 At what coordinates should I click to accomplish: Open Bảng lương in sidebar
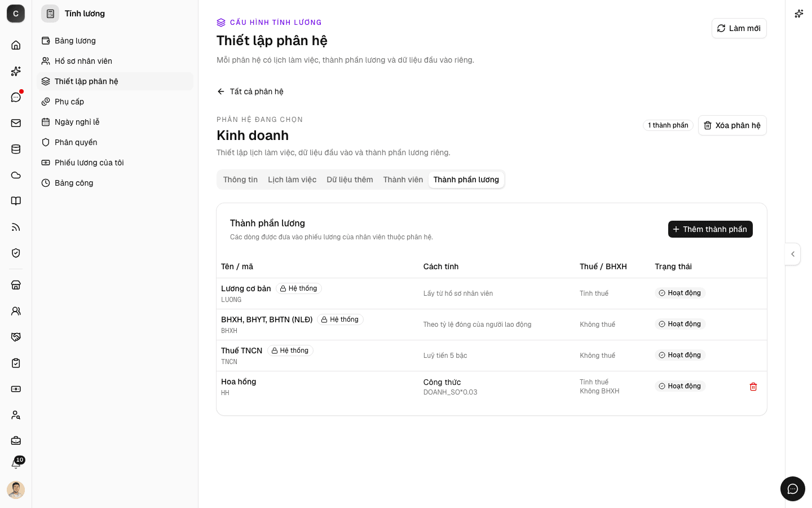pos(115,41)
